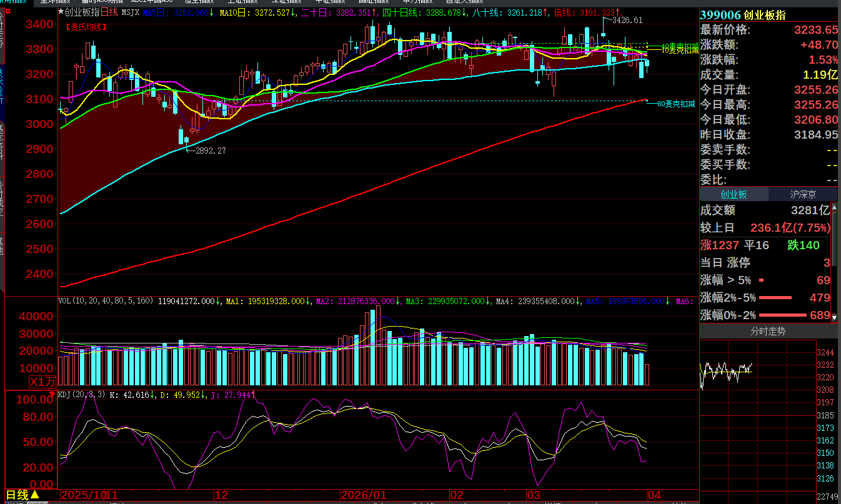Open the VOL(10,20,40,80,5,160) indicator settings
Screen dimensions: 841x504
tap(106, 301)
